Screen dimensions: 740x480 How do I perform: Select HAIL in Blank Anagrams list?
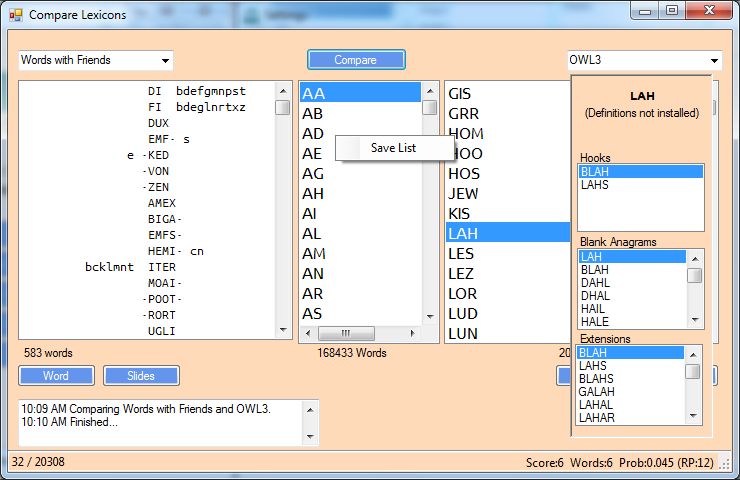coord(632,309)
